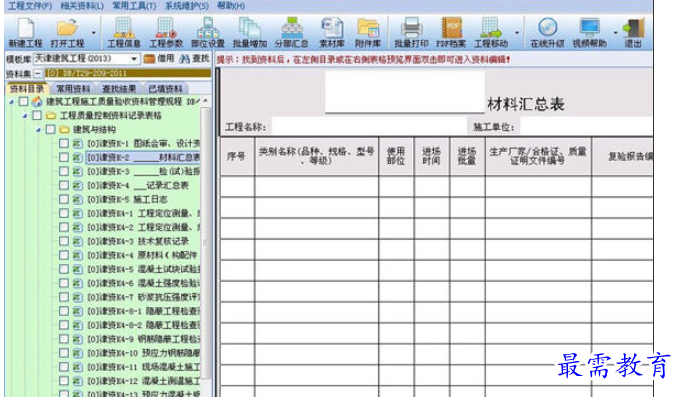Click the 批量打印 printer icon

click(x=411, y=33)
